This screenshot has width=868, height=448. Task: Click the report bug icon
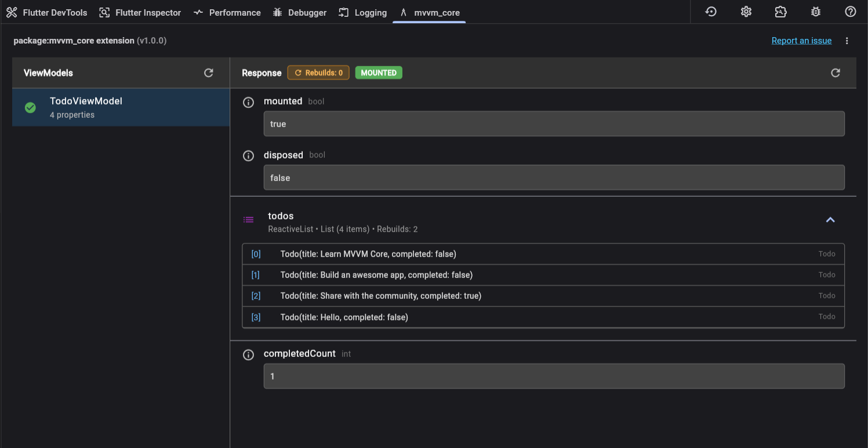[x=815, y=12]
